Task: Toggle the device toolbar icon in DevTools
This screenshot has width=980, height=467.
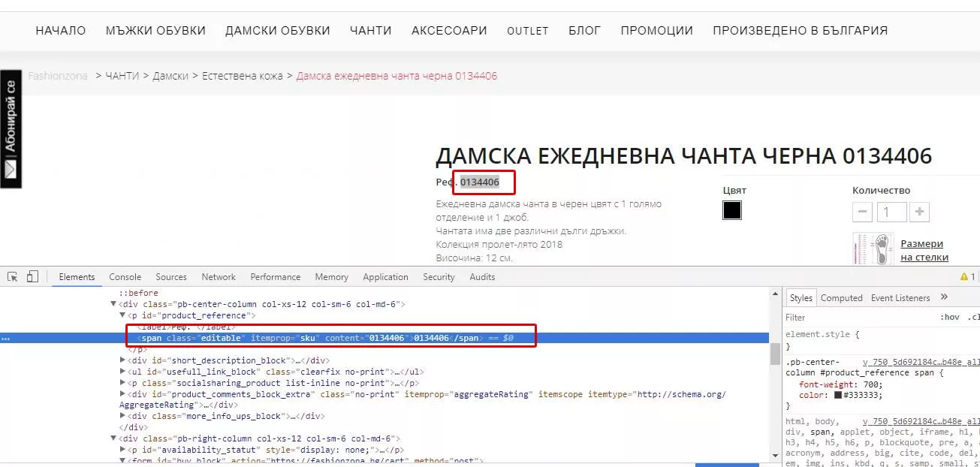Action: pyautogui.click(x=32, y=277)
